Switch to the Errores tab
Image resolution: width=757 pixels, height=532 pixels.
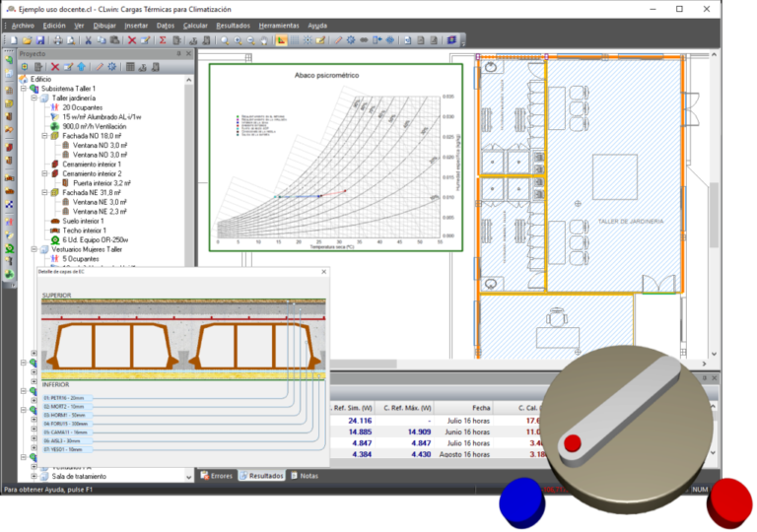(216, 476)
